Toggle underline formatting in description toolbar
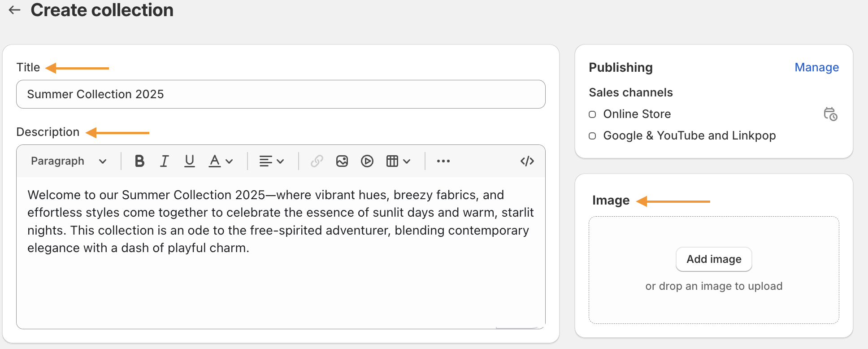Image resolution: width=868 pixels, height=349 pixels. pyautogui.click(x=190, y=161)
